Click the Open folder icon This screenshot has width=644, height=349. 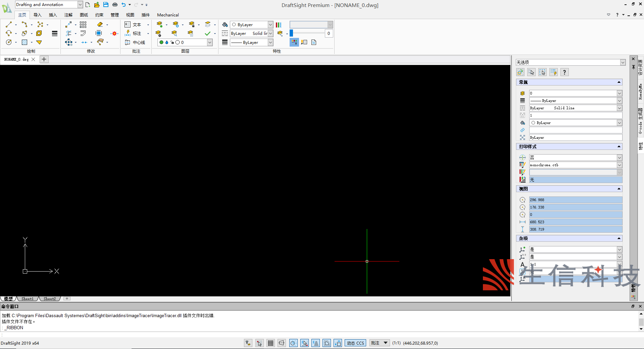97,5
